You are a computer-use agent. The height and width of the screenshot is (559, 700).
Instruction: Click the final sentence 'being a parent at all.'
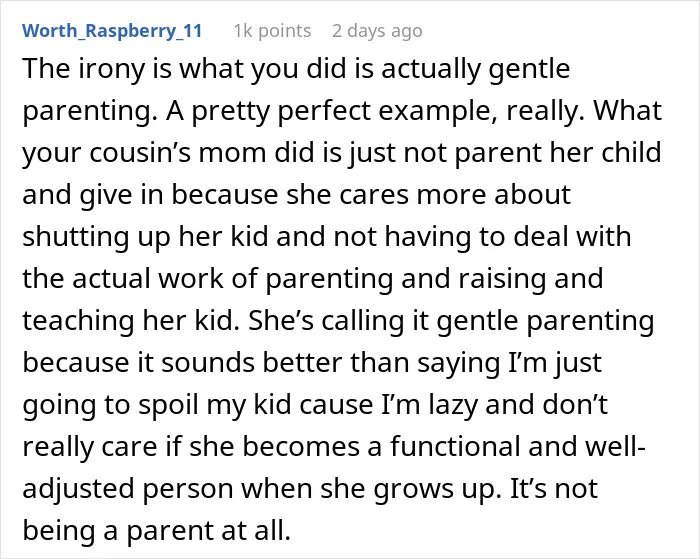[x=157, y=531]
